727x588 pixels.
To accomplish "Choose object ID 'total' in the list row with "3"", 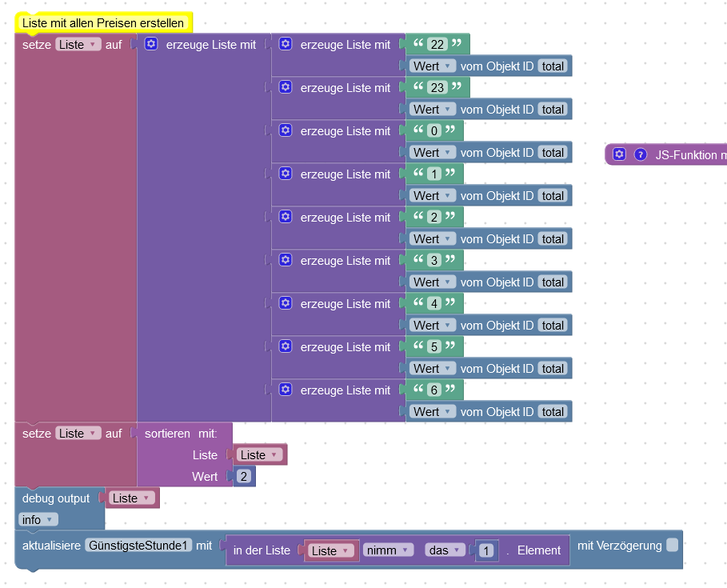I will [553, 282].
